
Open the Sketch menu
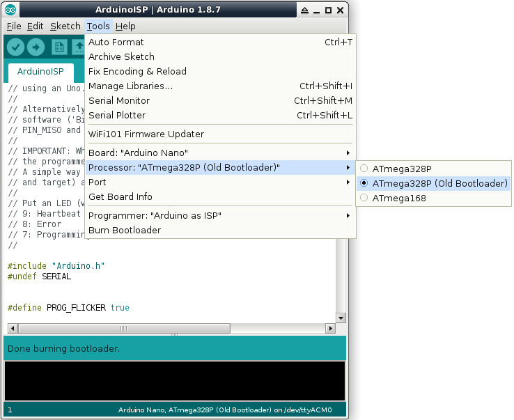[x=65, y=26]
